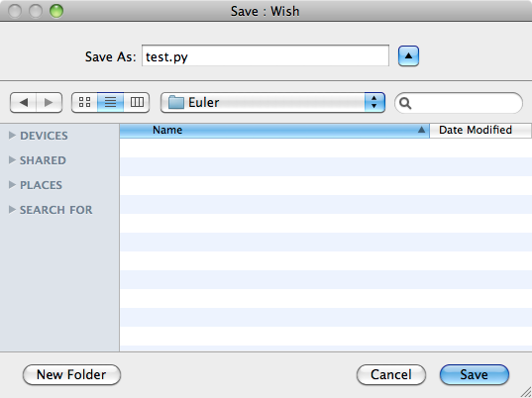
Task: Click the Euler folder icon
Action: [x=176, y=102]
